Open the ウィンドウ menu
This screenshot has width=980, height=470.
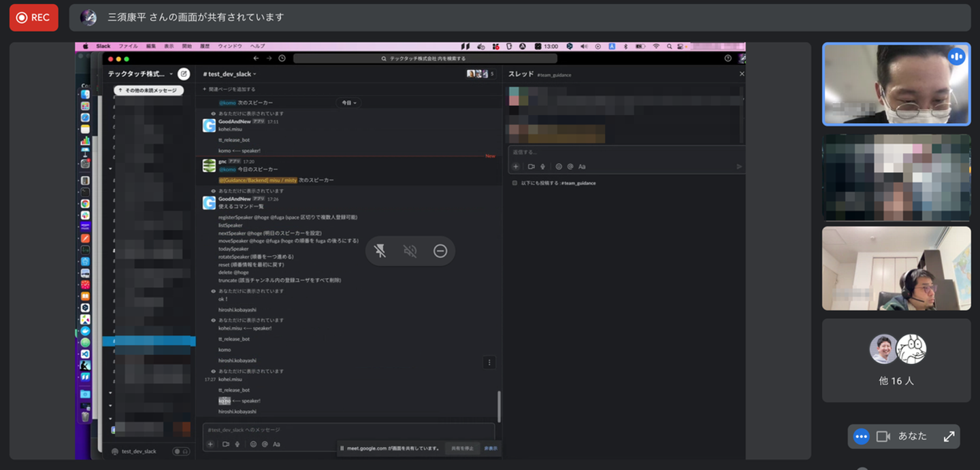pyautogui.click(x=229, y=46)
